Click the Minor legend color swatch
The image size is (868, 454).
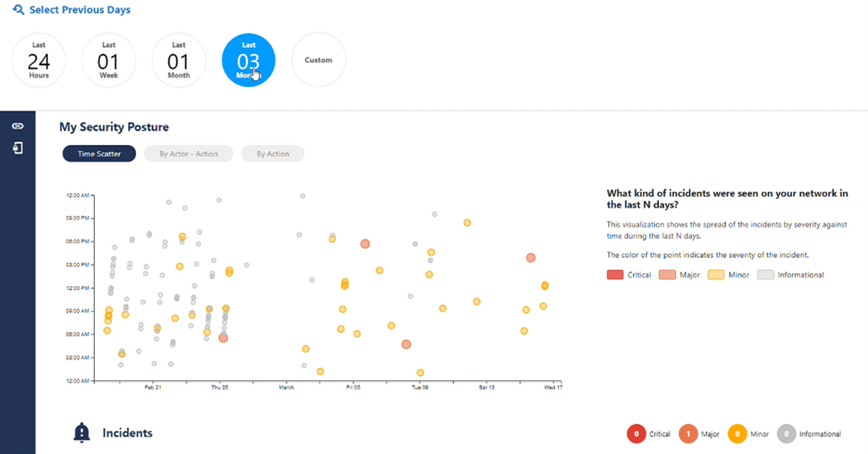(715, 275)
